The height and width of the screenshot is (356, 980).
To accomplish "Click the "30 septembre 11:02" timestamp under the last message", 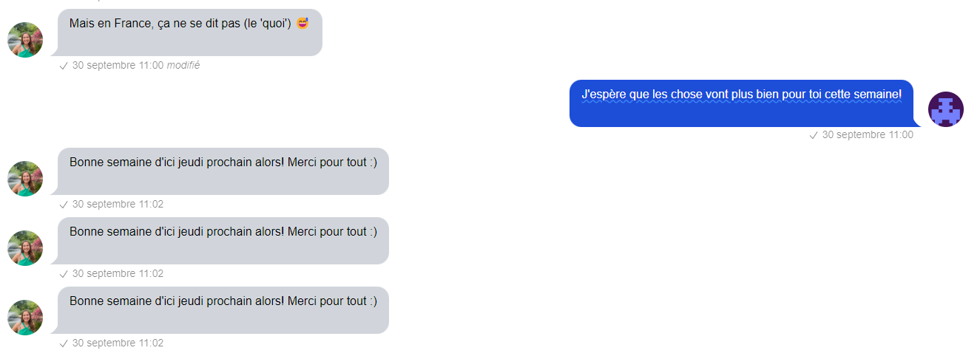I will (118, 343).
